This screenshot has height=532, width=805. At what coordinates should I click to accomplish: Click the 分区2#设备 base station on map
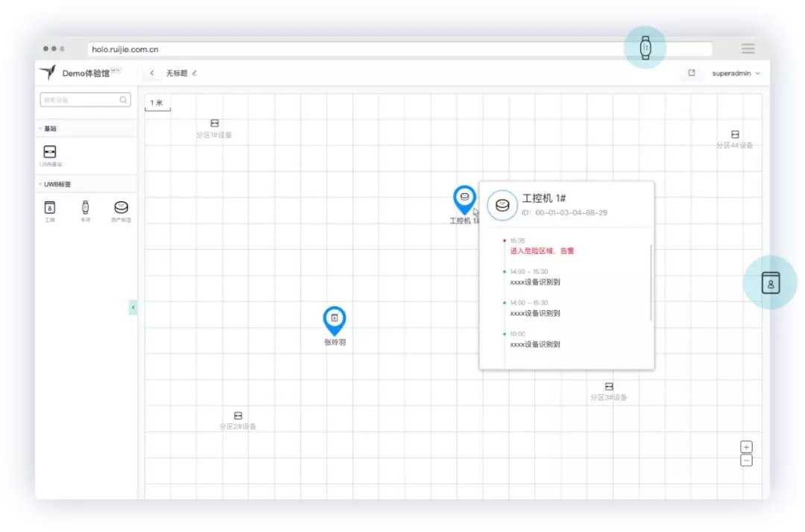click(238, 415)
